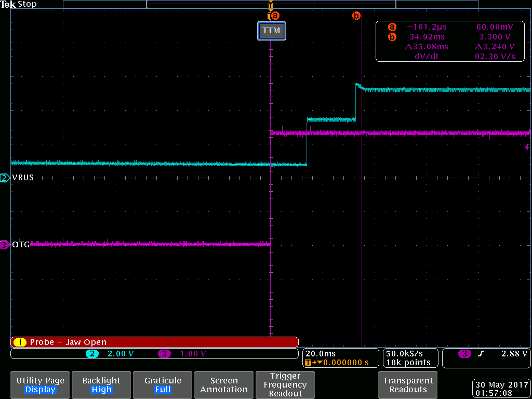Click cursor a voltage 60.00mV
This screenshot has height=399, width=532.
pos(496,27)
